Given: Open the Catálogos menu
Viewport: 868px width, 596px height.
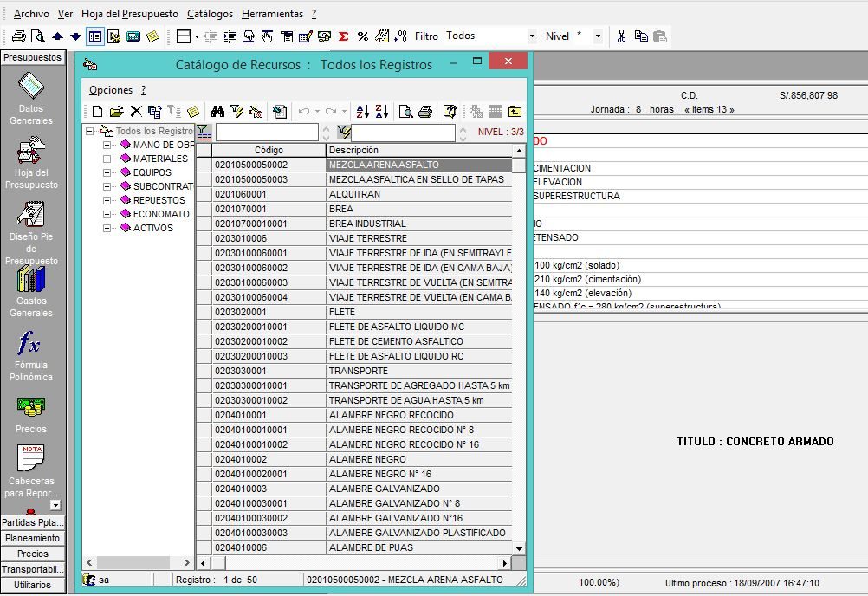Looking at the screenshot, I should [210, 14].
